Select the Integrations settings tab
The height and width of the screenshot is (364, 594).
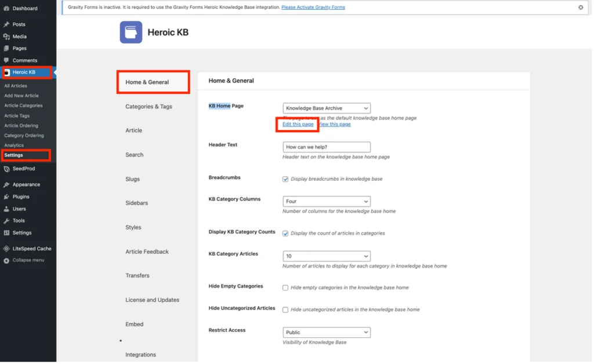point(140,355)
